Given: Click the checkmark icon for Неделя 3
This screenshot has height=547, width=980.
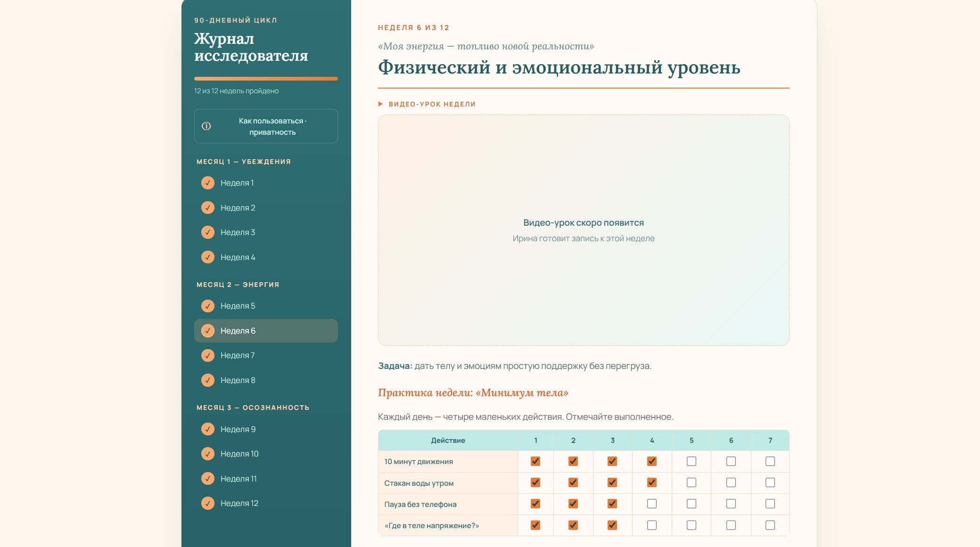Looking at the screenshot, I should pos(208,232).
